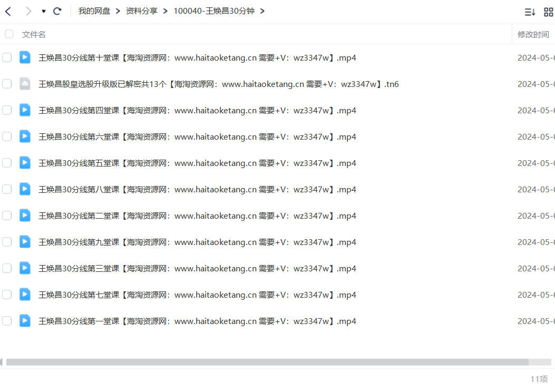The width and height of the screenshot is (555, 392).
Task: Check the box for 第五堂课 video
Action: point(7,163)
